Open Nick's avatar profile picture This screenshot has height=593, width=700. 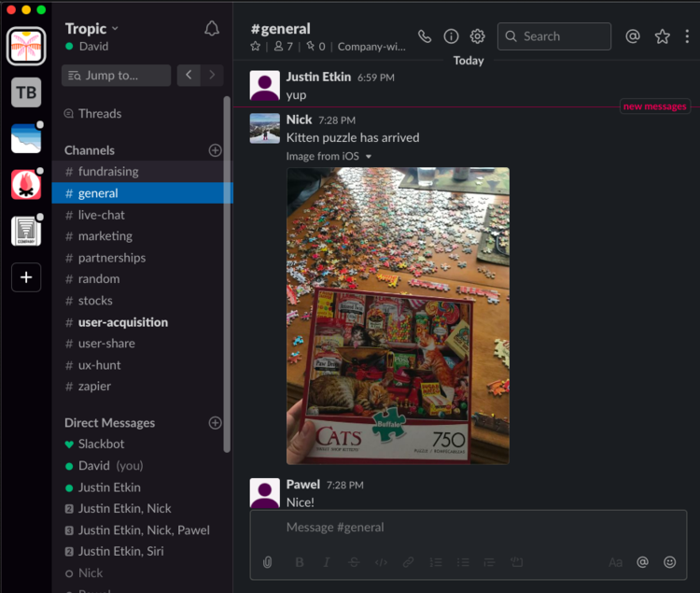pos(265,128)
